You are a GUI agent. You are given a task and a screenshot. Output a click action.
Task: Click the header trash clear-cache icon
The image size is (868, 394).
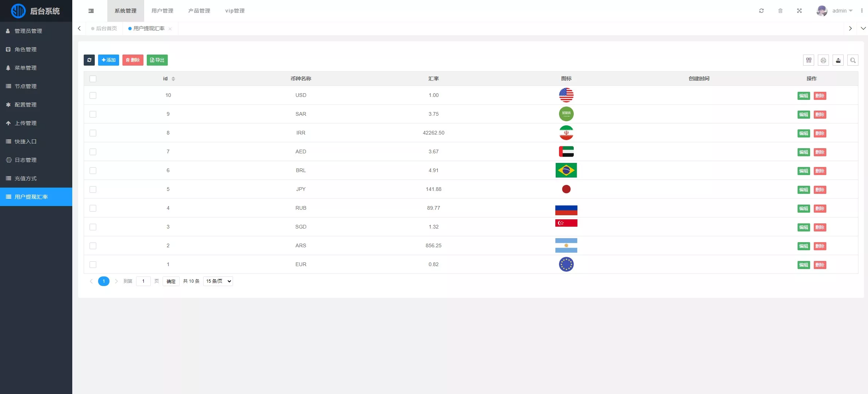tap(780, 11)
